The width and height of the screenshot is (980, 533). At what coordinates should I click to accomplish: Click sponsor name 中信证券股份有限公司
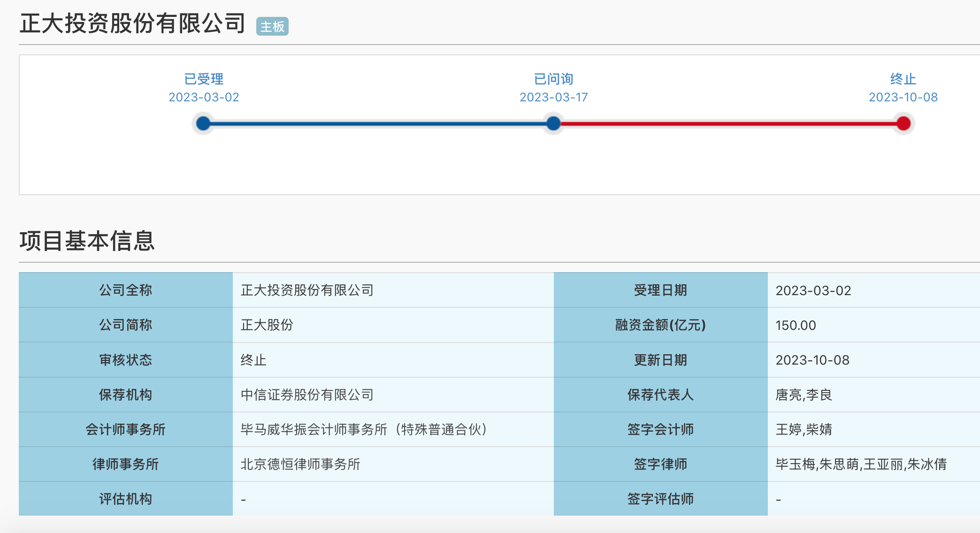[x=307, y=395]
